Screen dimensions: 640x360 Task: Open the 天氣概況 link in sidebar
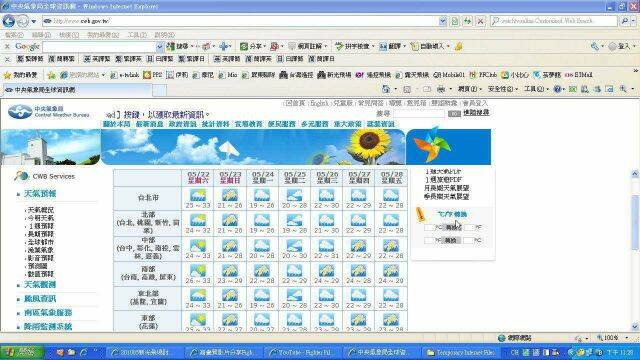click(x=40, y=210)
